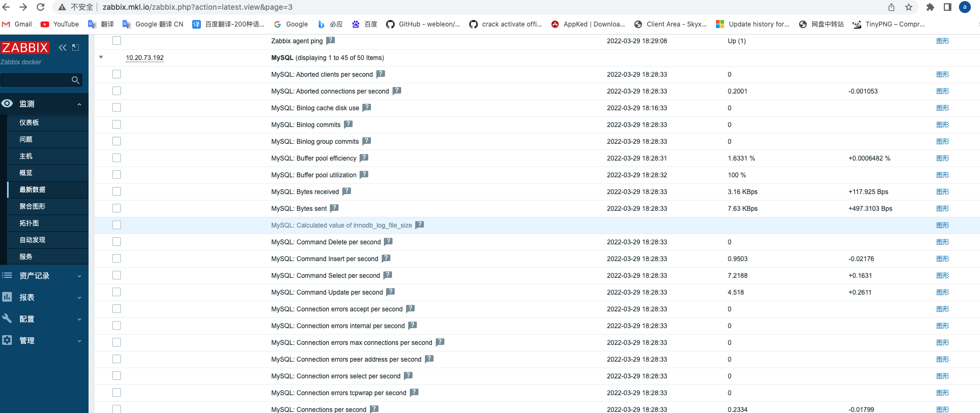
Task: Open the YouTube bookmark
Action: pos(60,24)
